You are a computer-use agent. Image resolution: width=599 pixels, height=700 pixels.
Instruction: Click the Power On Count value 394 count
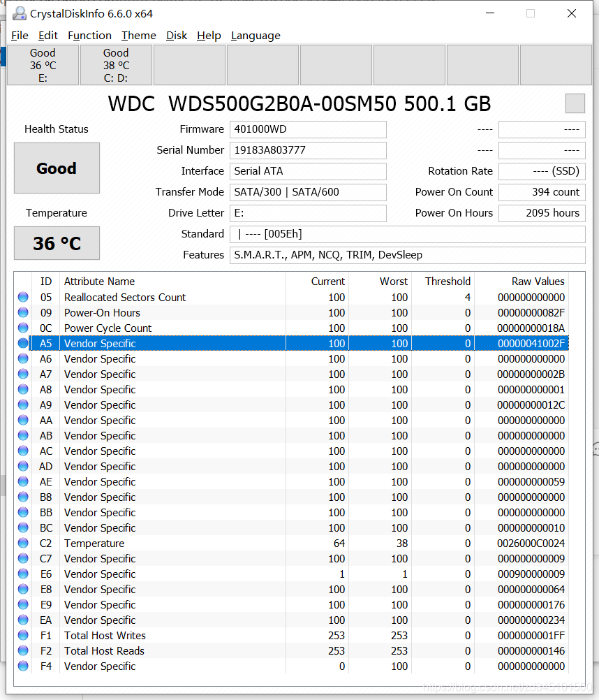(542, 192)
